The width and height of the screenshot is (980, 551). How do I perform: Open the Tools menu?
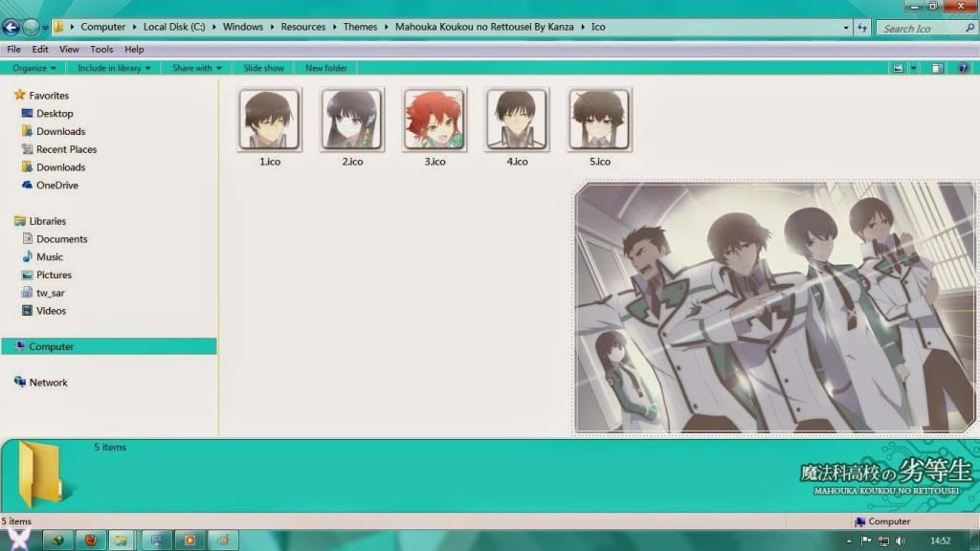point(101,50)
